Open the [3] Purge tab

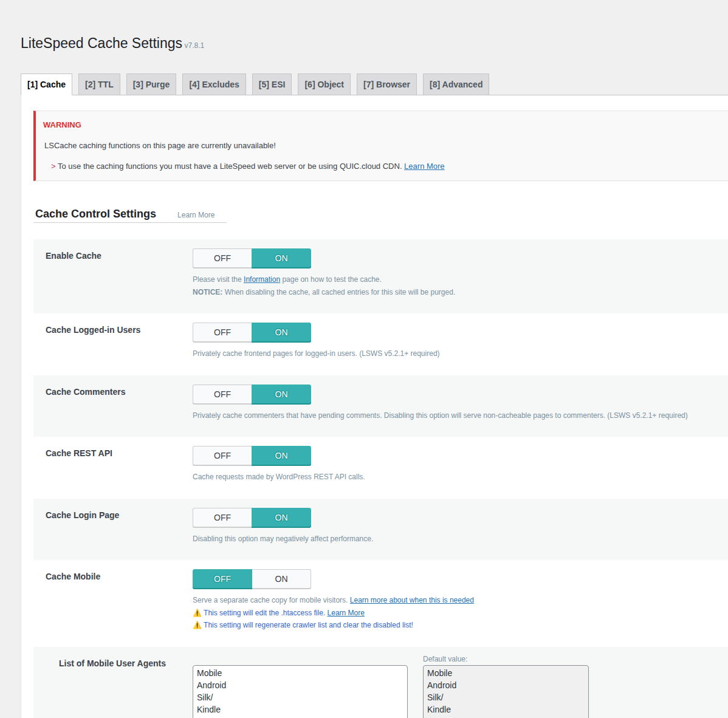click(x=151, y=84)
